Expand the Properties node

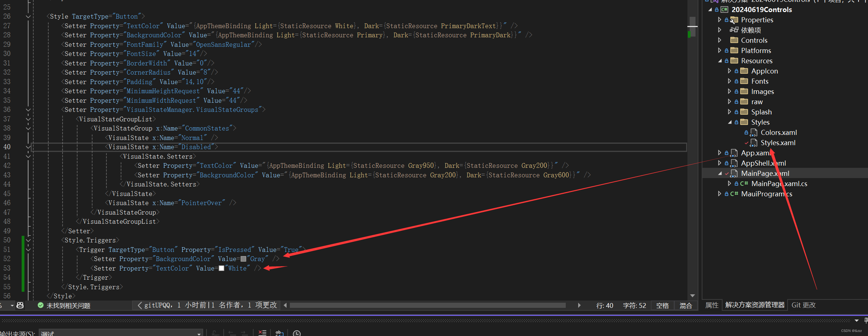click(720, 20)
